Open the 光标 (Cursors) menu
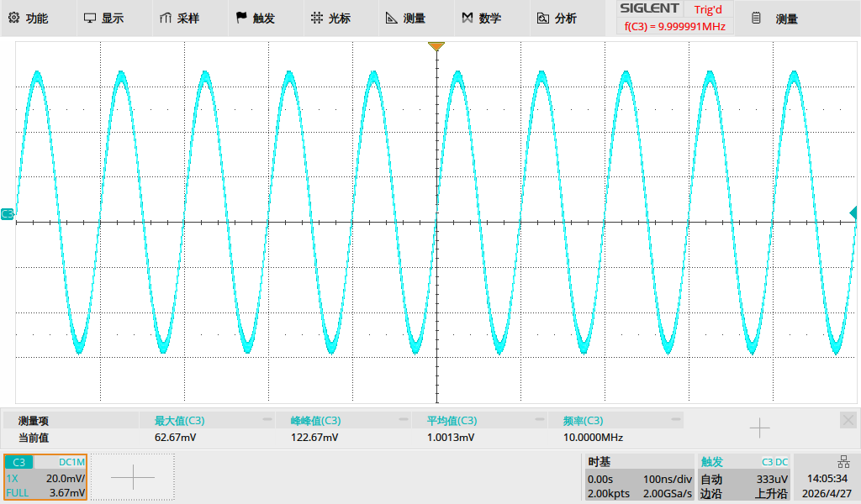Image resolution: width=861 pixels, height=504 pixels. coord(330,18)
